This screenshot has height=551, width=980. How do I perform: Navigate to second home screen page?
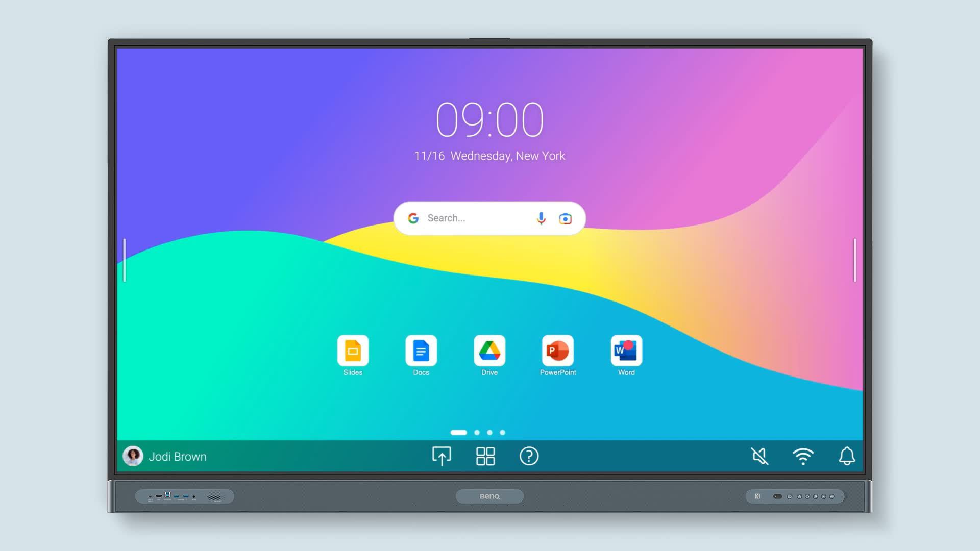477,432
